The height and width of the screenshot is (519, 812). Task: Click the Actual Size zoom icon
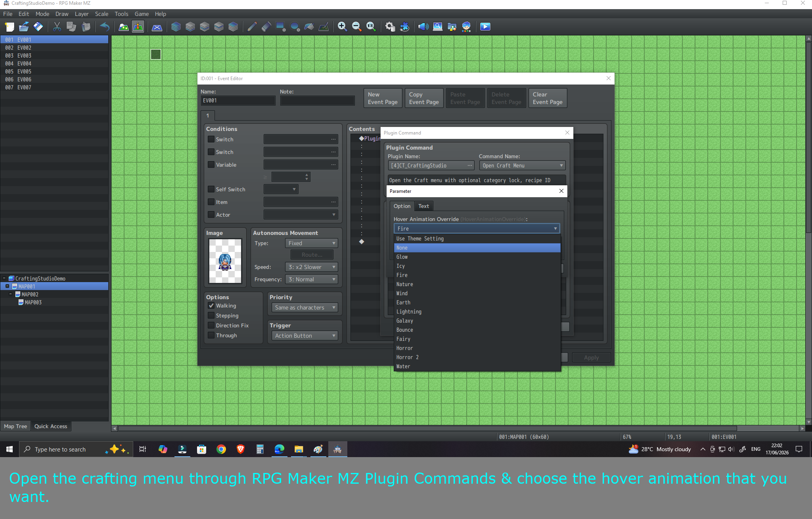371,27
